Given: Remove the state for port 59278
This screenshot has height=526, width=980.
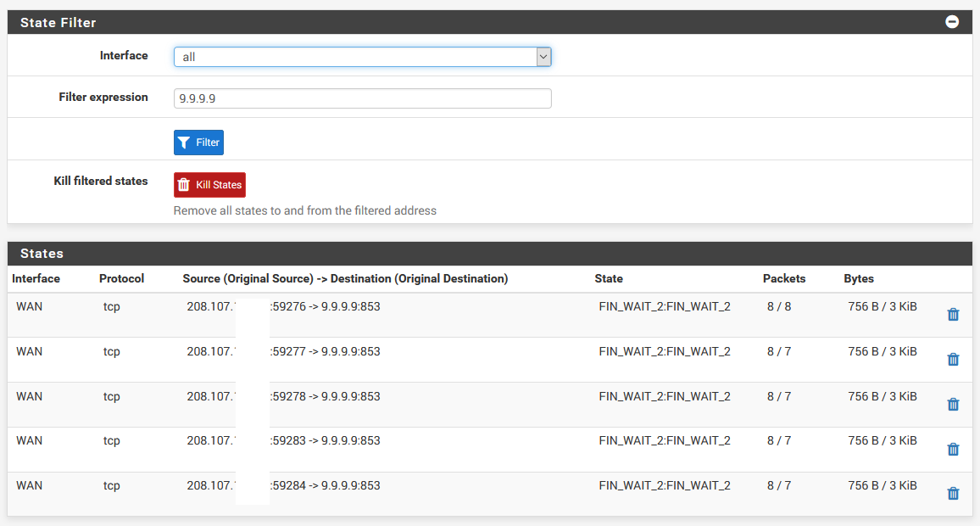Looking at the screenshot, I should pyautogui.click(x=953, y=405).
